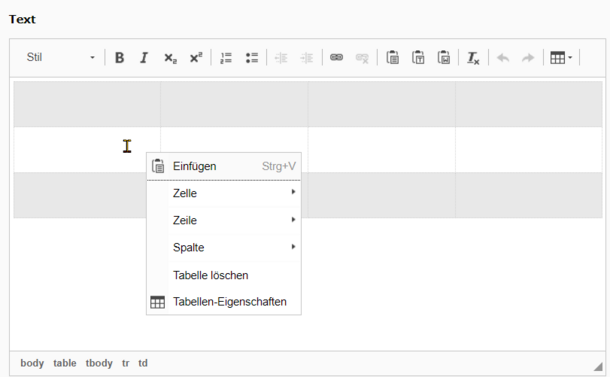Click paste as plain text icon
This screenshot has width=610, height=377.
(x=418, y=58)
